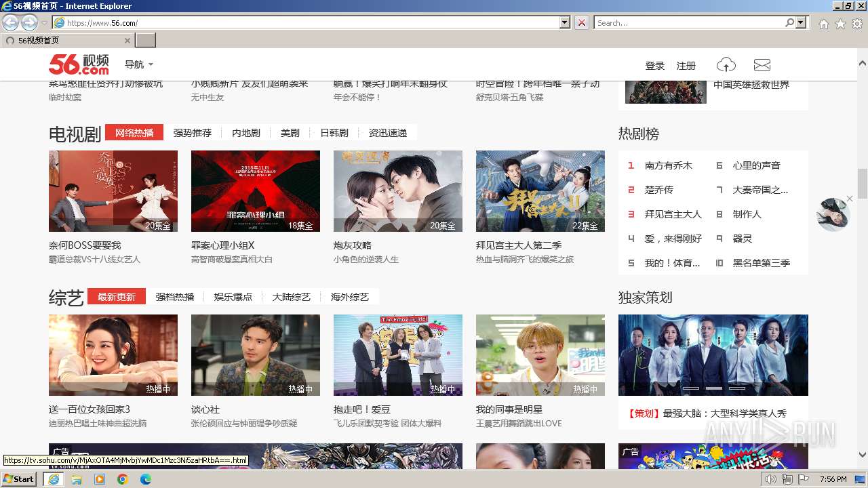Open 我的同事是明星 thumbnail
Screen dimensions: 868x488
[540, 355]
